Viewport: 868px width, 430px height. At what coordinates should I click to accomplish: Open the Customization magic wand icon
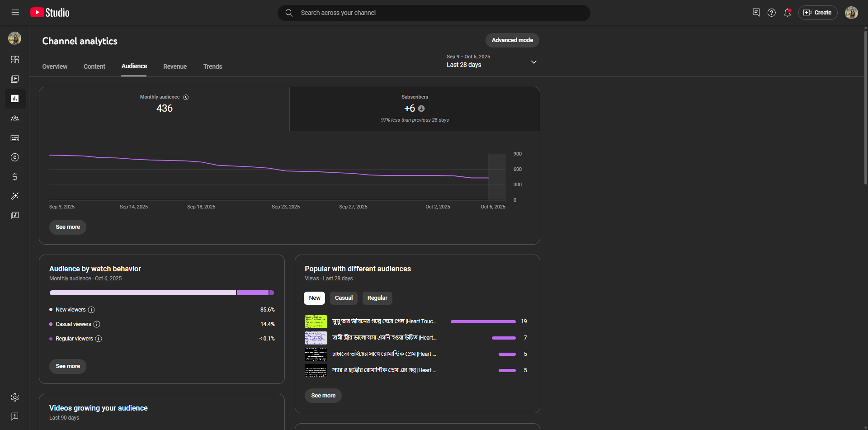15,196
